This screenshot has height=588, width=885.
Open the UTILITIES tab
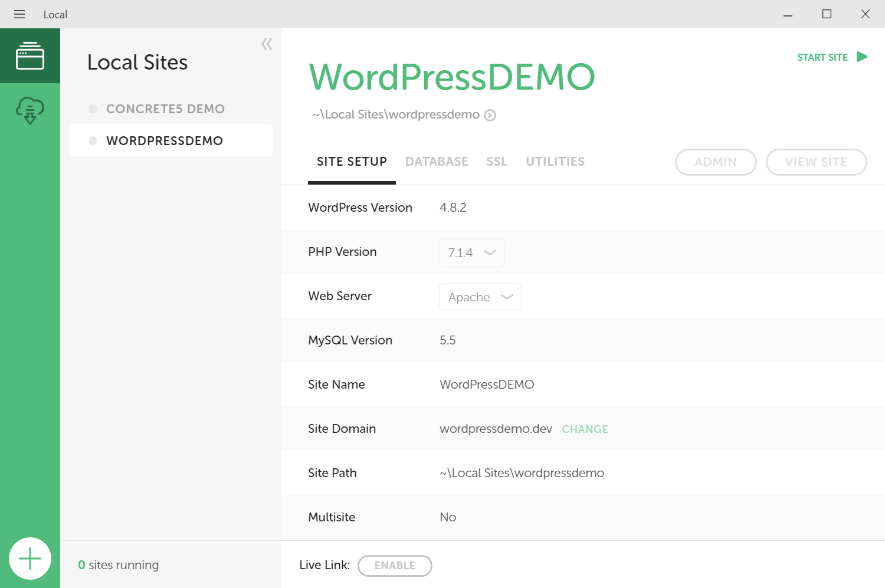click(555, 161)
